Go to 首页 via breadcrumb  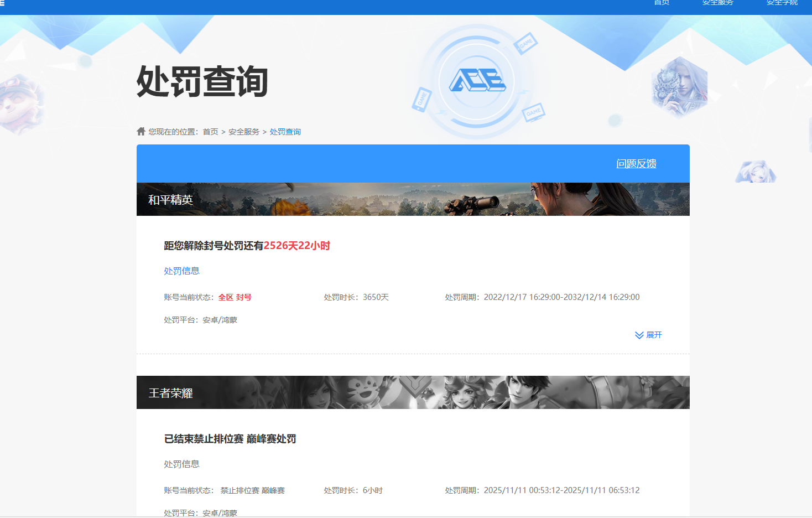[x=210, y=132]
